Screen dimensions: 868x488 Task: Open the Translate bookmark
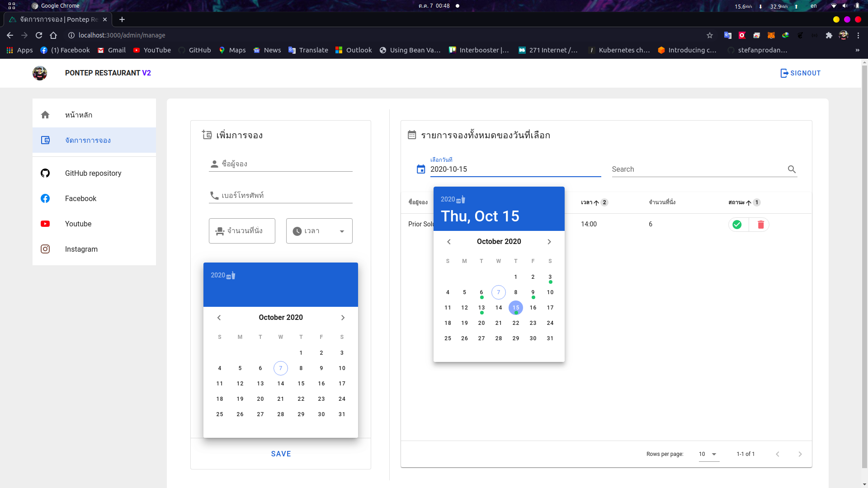click(x=308, y=50)
